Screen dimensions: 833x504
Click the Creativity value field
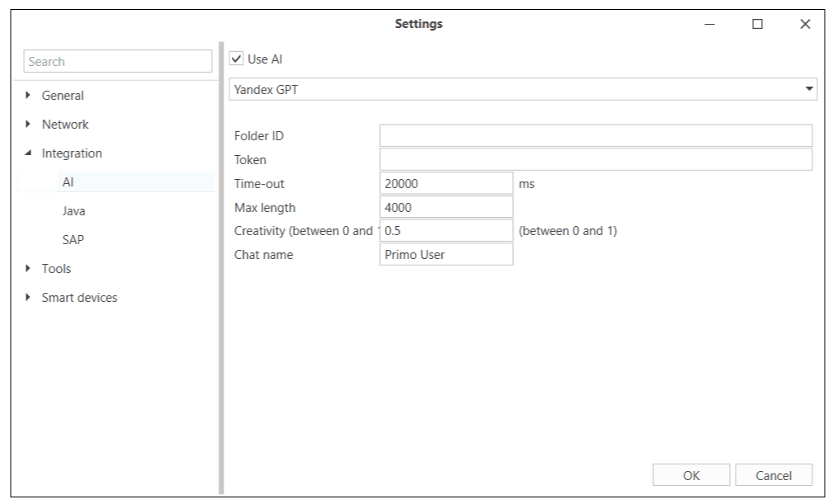(446, 231)
